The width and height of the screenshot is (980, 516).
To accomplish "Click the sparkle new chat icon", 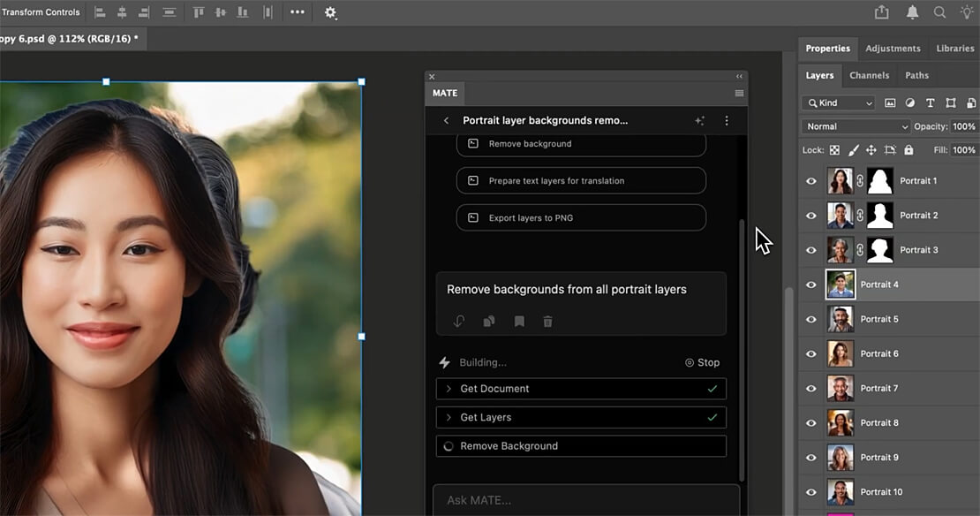I will (x=699, y=121).
